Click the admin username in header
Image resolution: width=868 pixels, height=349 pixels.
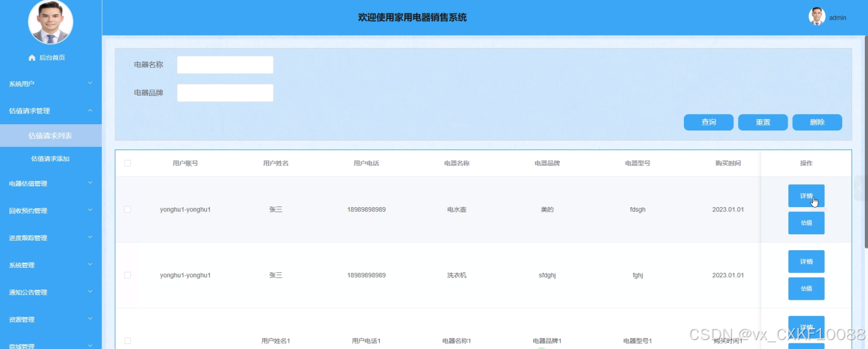[x=838, y=18]
